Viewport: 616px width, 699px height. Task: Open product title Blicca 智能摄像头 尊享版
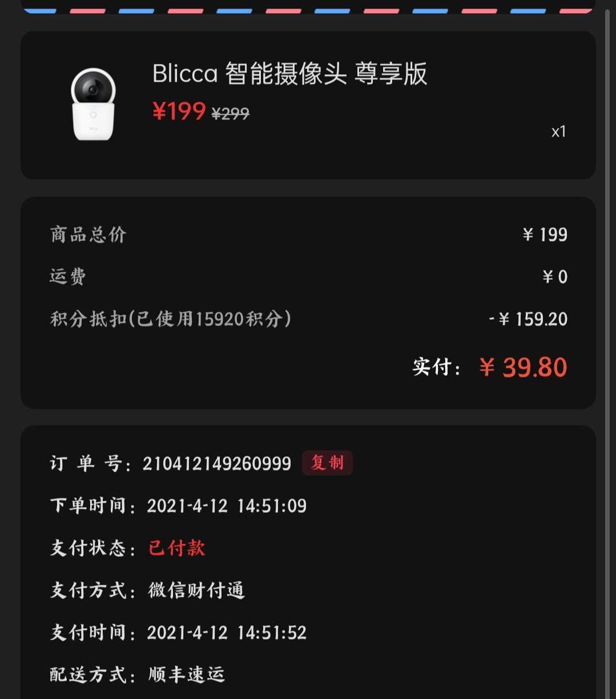289,74
